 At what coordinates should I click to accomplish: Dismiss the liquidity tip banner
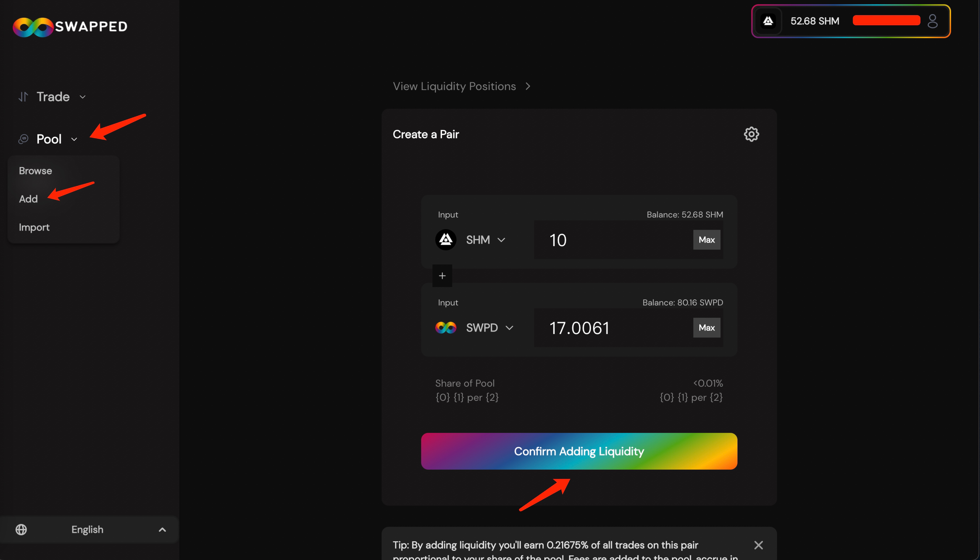[758, 545]
